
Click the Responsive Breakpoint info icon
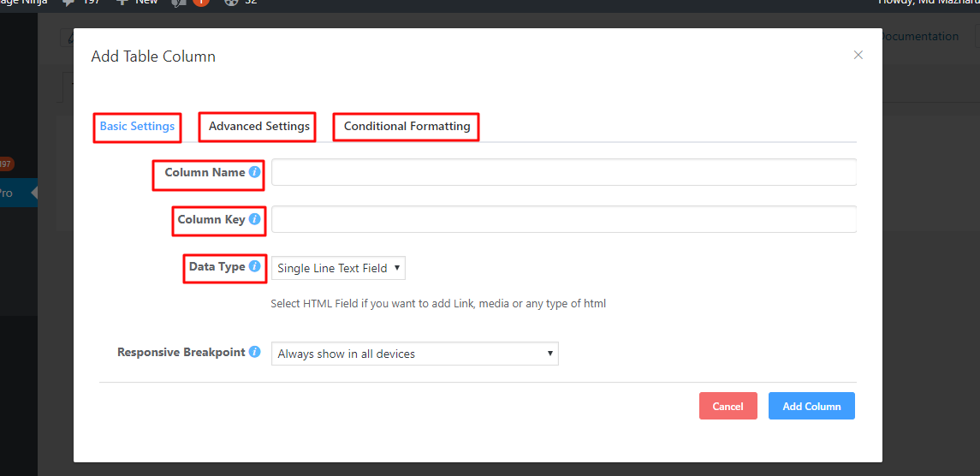[x=254, y=352]
